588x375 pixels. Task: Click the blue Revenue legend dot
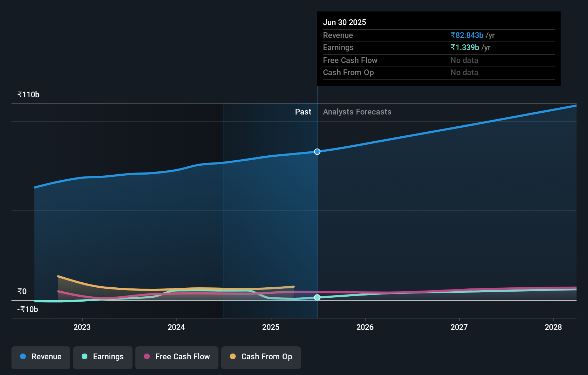click(x=22, y=356)
